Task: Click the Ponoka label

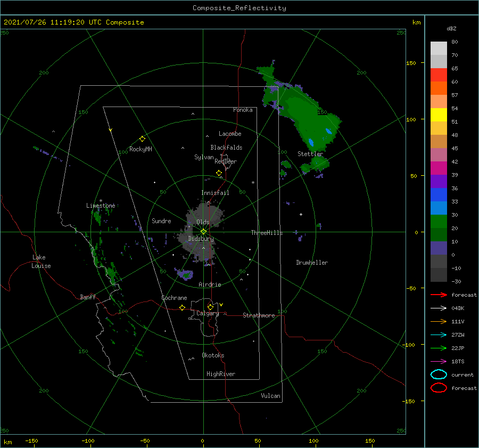Action: point(243,110)
